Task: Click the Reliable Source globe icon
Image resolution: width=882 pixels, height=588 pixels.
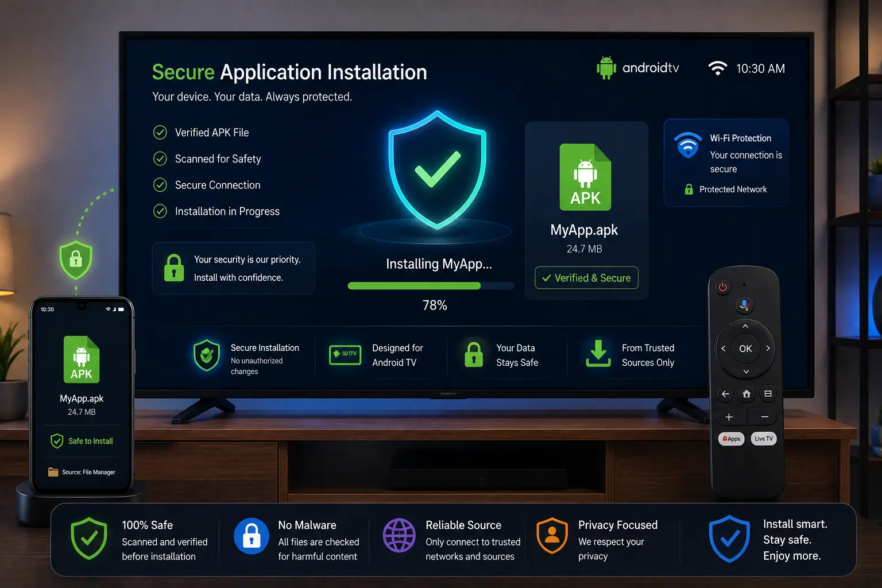Action: pos(399,536)
